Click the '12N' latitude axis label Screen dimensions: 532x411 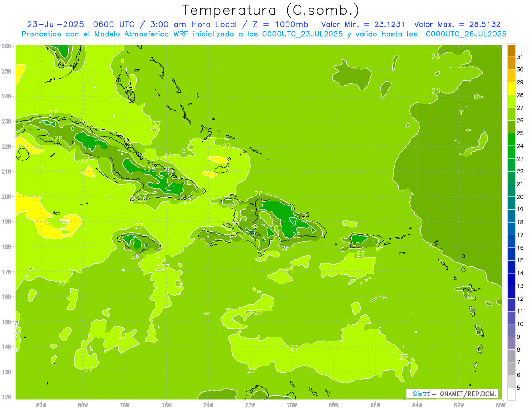(x=7, y=397)
